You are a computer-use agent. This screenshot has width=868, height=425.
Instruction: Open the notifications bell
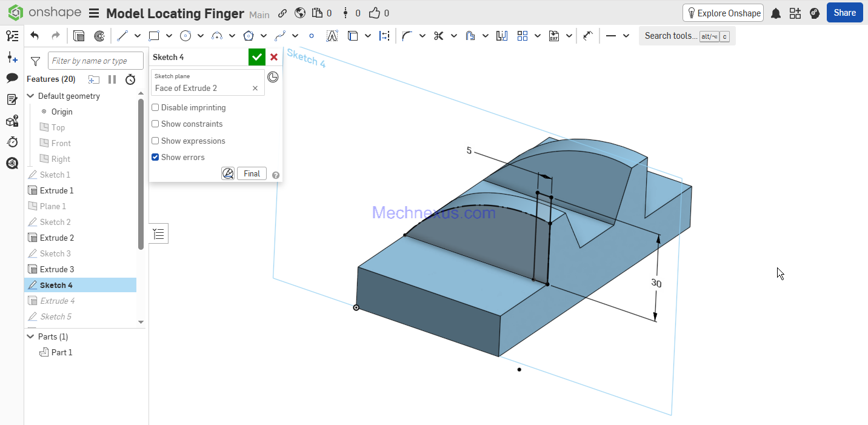coord(775,13)
